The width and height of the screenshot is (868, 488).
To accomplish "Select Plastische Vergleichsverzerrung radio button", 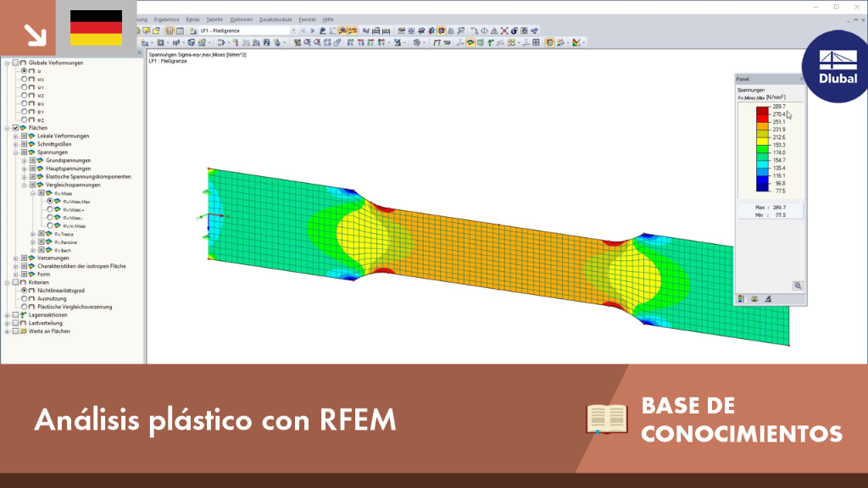I will click(25, 307).
